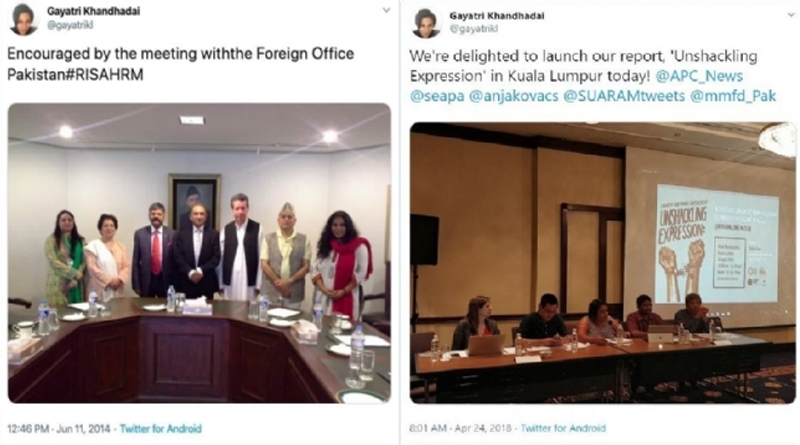Click the @seapa mention
800x445 pixels.
(437, 96)
